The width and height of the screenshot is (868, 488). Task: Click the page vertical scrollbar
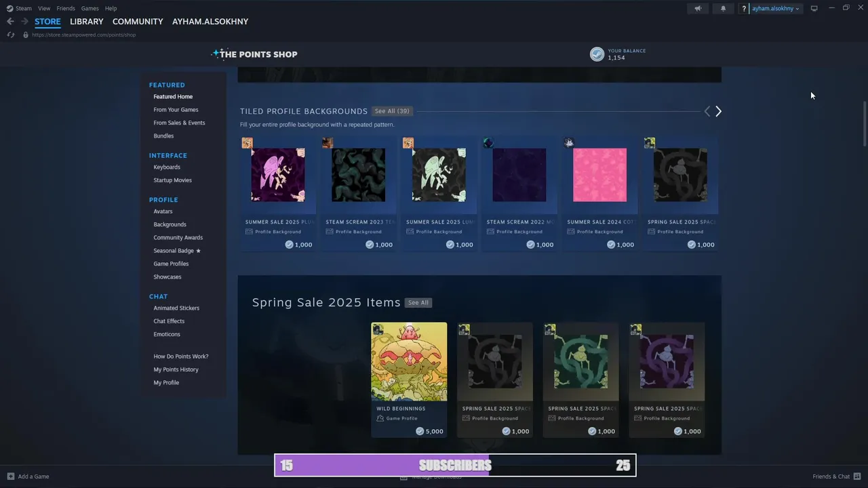coord(865,123)
